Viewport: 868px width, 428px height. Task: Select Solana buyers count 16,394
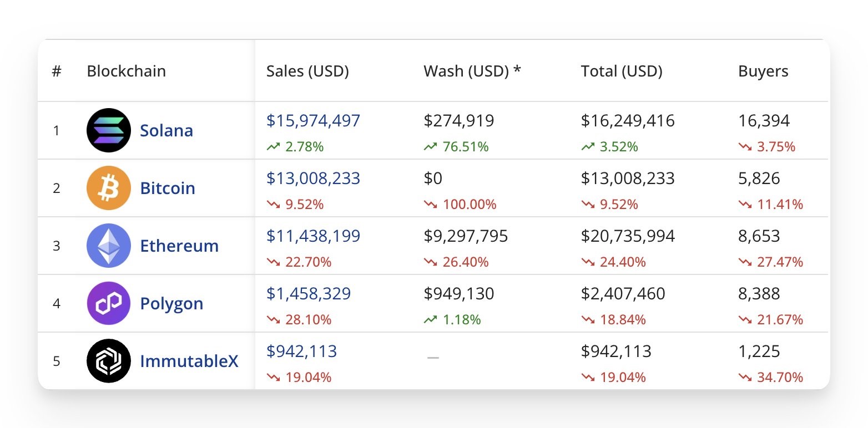(x=764, y=120)
